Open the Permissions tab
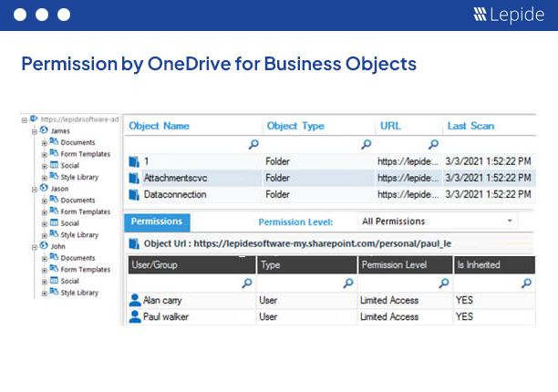The image size is (558, 392). click(157, 222)
